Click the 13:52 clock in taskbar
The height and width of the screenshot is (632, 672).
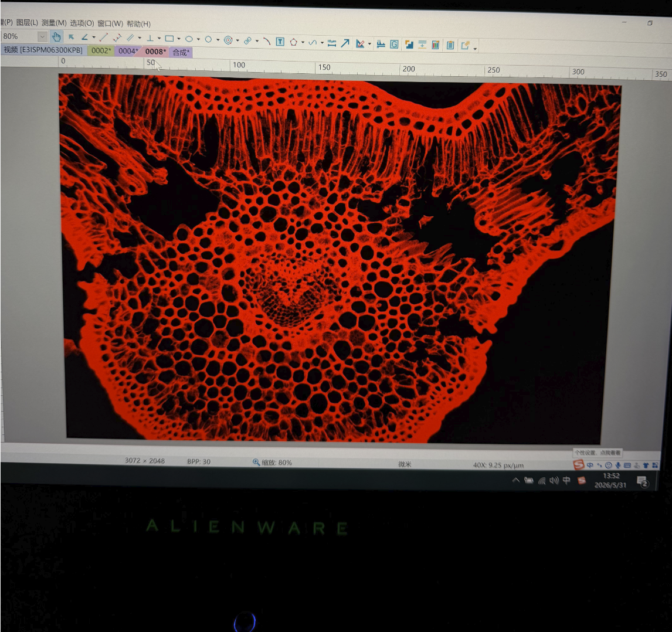pos(610,475)
